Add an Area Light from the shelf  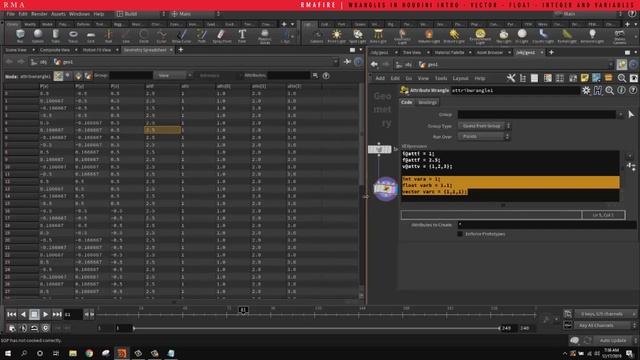click(378, 36)
